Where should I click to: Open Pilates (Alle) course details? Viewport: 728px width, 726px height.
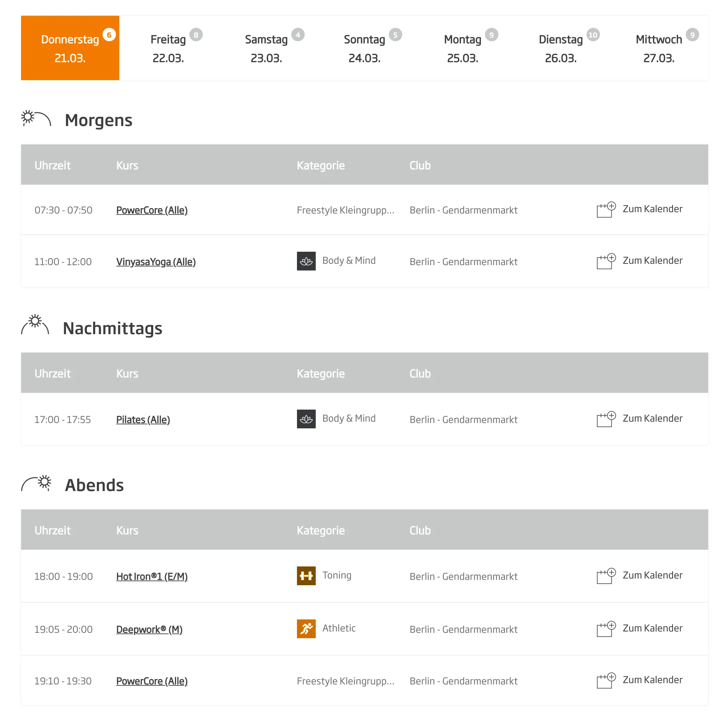point(143,419)
